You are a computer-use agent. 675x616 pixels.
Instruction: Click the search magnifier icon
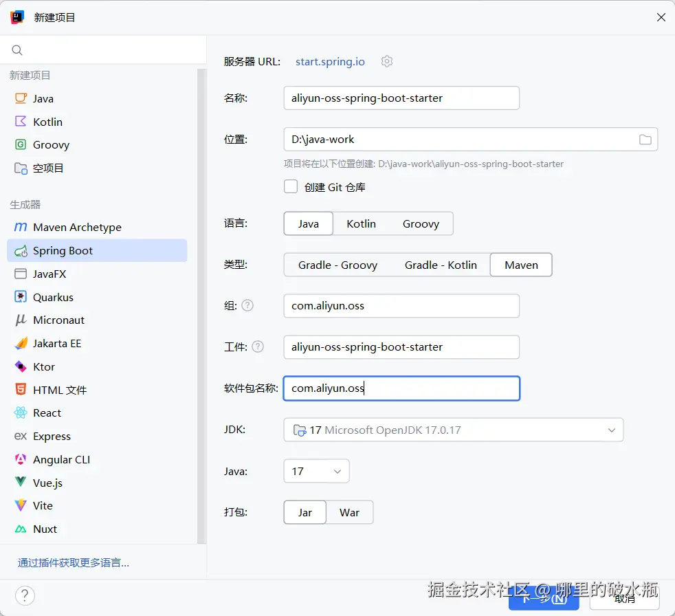pos(17,50)
